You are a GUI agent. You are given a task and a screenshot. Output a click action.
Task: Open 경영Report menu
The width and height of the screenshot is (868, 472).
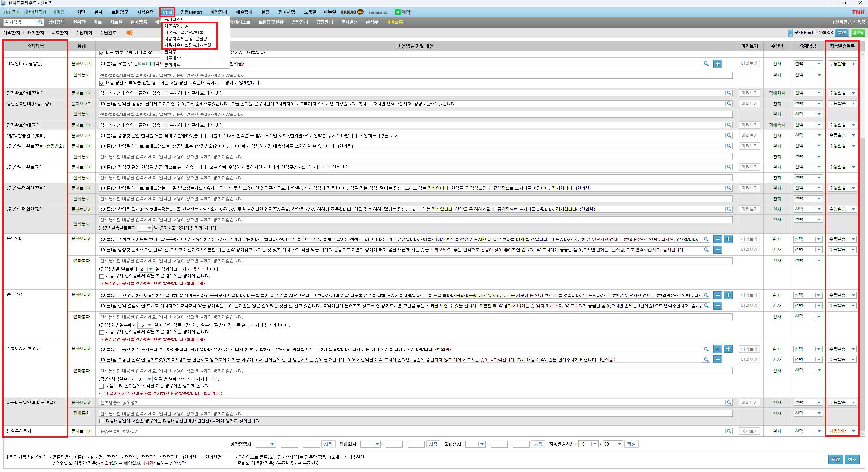tap(191, 12)
